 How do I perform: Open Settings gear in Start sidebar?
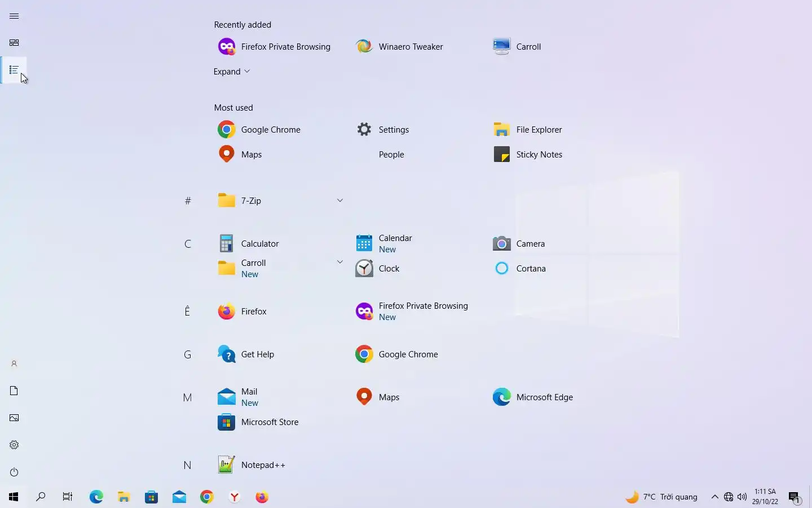click(14, 445)
